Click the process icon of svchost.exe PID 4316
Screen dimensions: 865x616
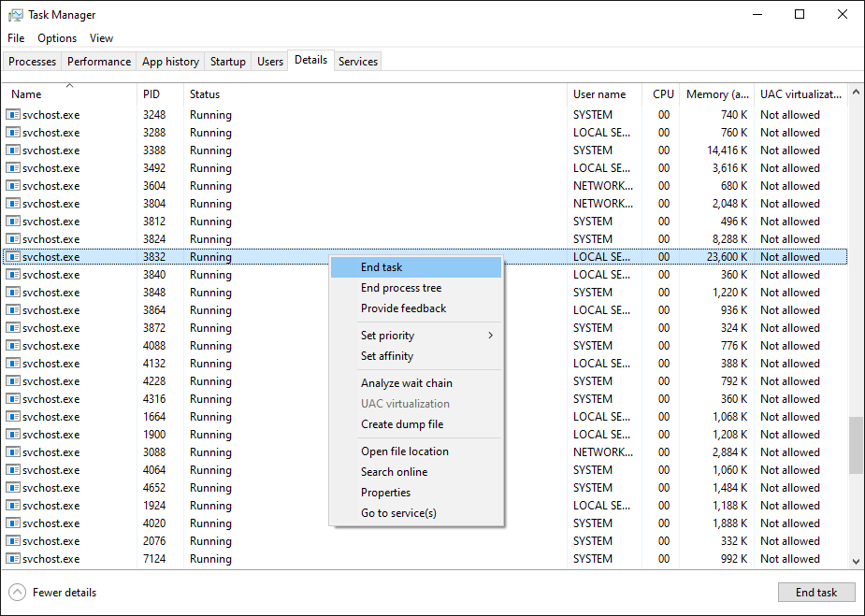pyautogui.click(x=13, y=399)
